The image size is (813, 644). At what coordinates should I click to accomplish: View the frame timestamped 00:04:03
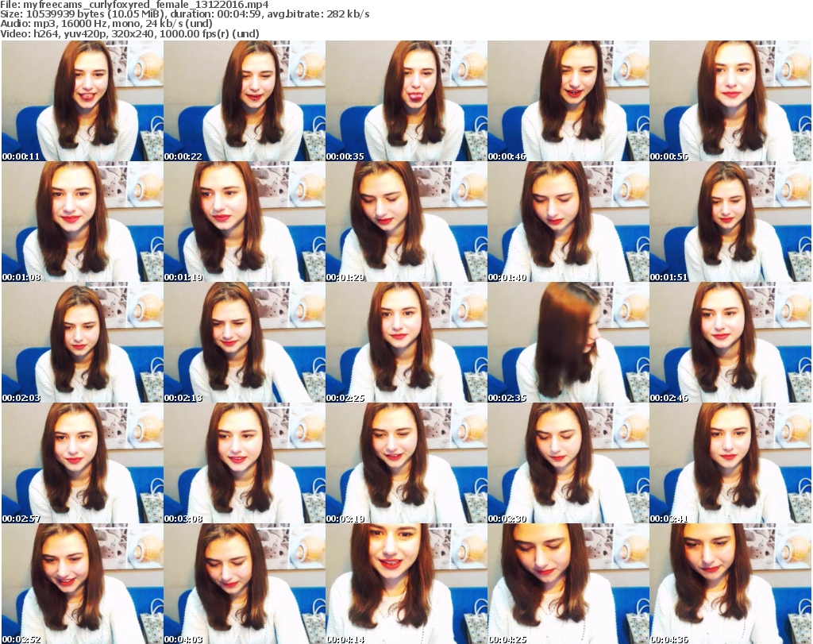pyautogui.click(x=245, y=584)
